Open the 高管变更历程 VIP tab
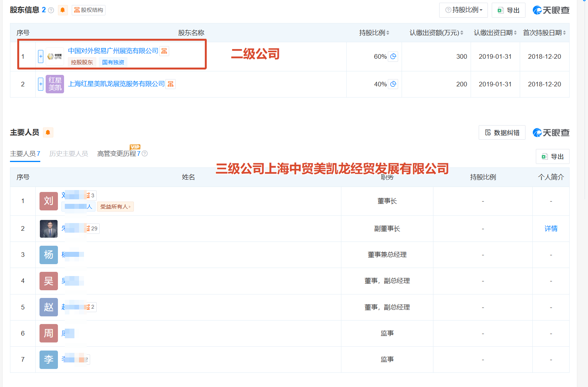The height and width of the screenshot is (387, 588). point(119,154)
